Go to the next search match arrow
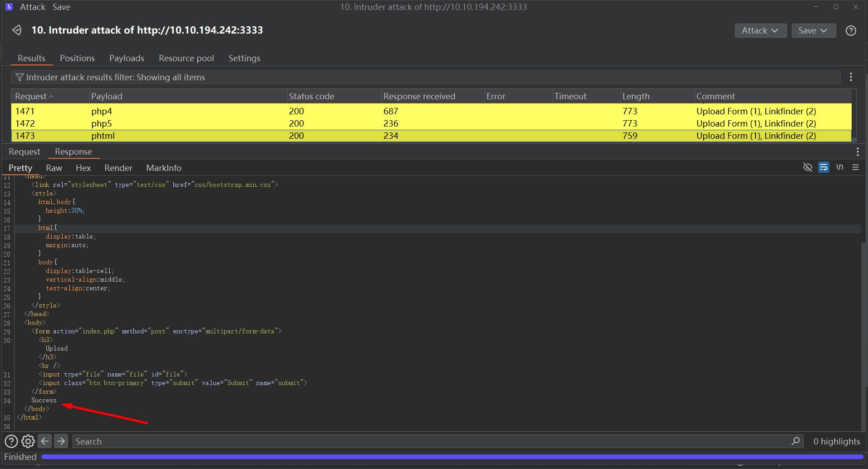The width and height of the screenshot is (868, 469). [x=61, y=441]
